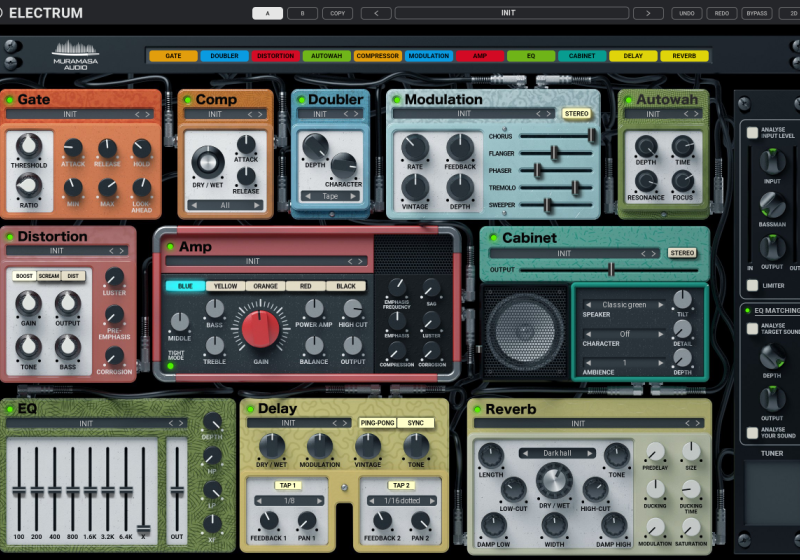Open the Cabinet Classic green speaker selector
This screenshot has height=560, width=800.
point(623,304)
